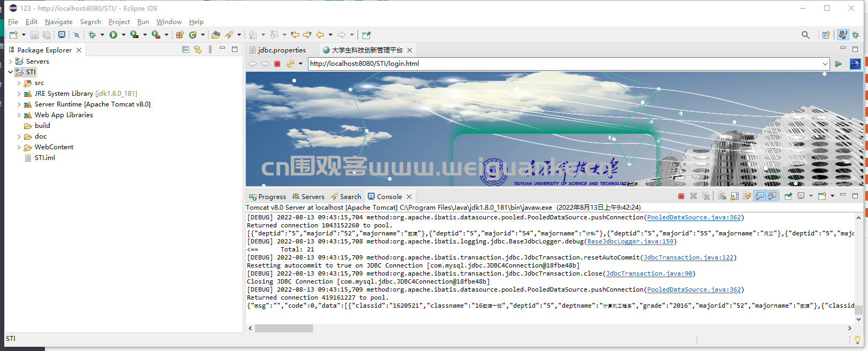Open the URL address dropdown arrow
Image resolution: width=868 pixels, height=351 pixels.
825,64
